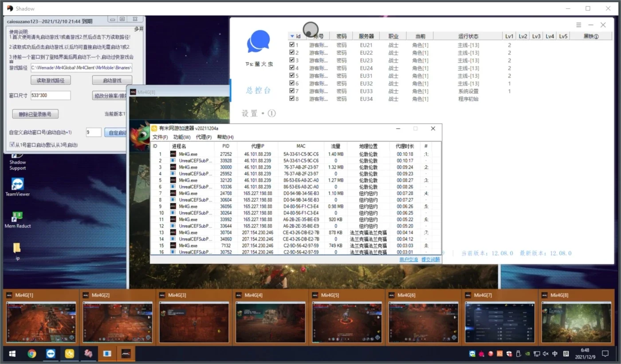Screen dimensions: 621x364
Task: Uncheck the row 1 EU21 account checkbox
Action: pyautogui.click(x=291, y=45)
